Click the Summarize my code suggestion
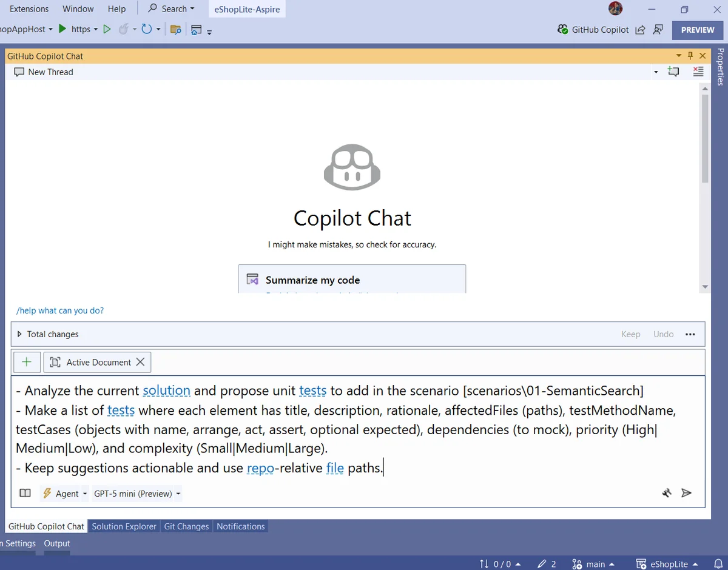Viewport: 728px width, 570px height. 352,280
